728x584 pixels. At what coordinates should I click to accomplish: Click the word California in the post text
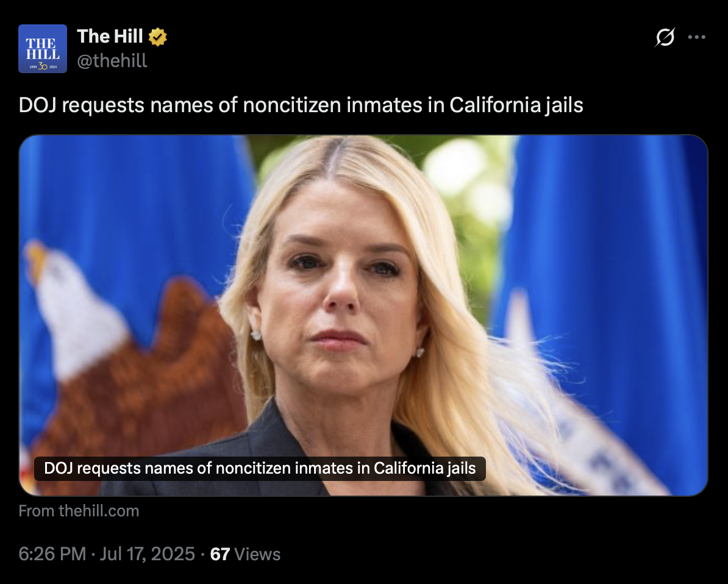coord(495,105)
